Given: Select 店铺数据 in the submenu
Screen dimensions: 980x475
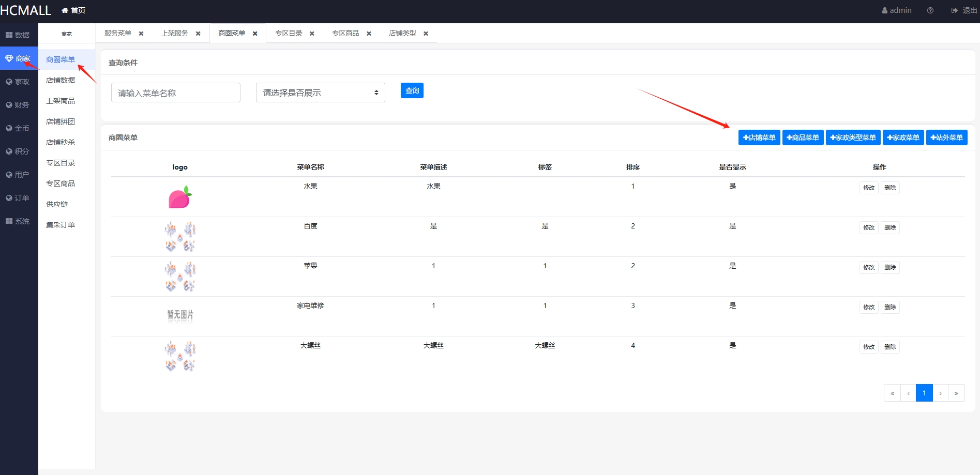Looking at the screenshot, I should point(67,80).
